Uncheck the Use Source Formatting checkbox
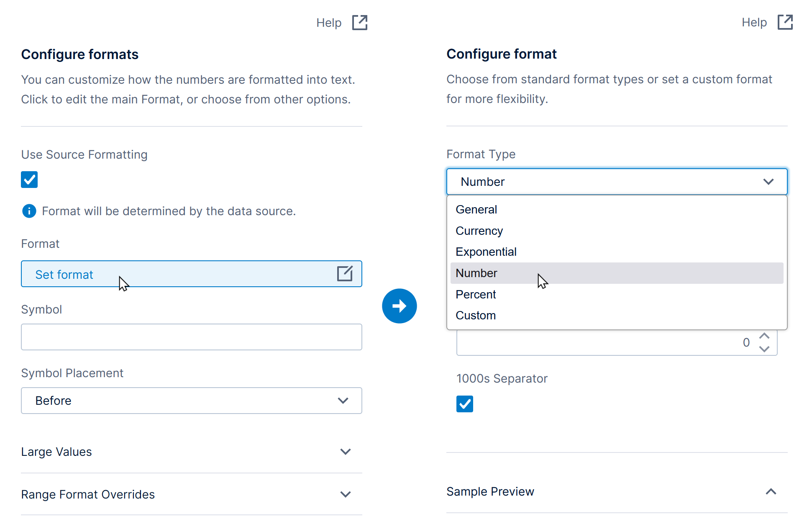The image size is (812, 527). coord(29,180)
